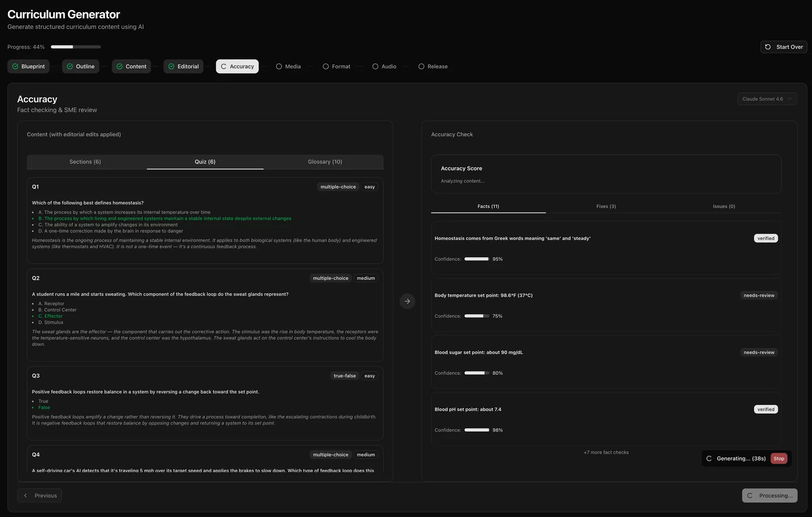Click the Previous left chevron icon
812x517 pixels.
point(25,496)
